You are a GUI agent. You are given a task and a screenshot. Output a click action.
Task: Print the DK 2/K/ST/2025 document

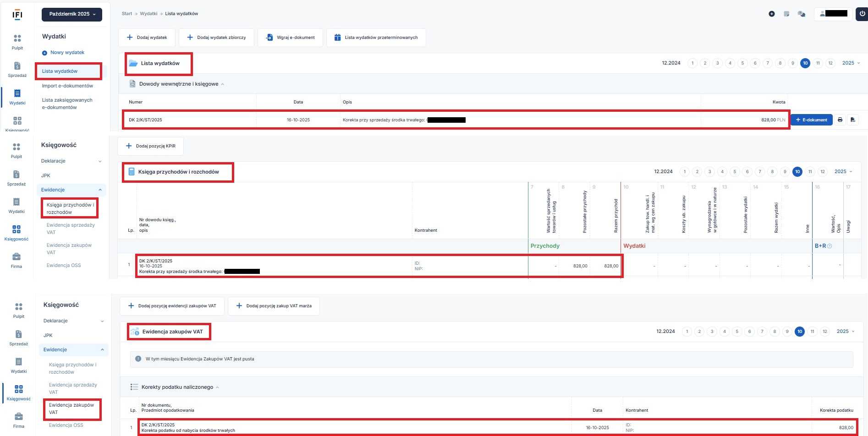tap(840, 120)
